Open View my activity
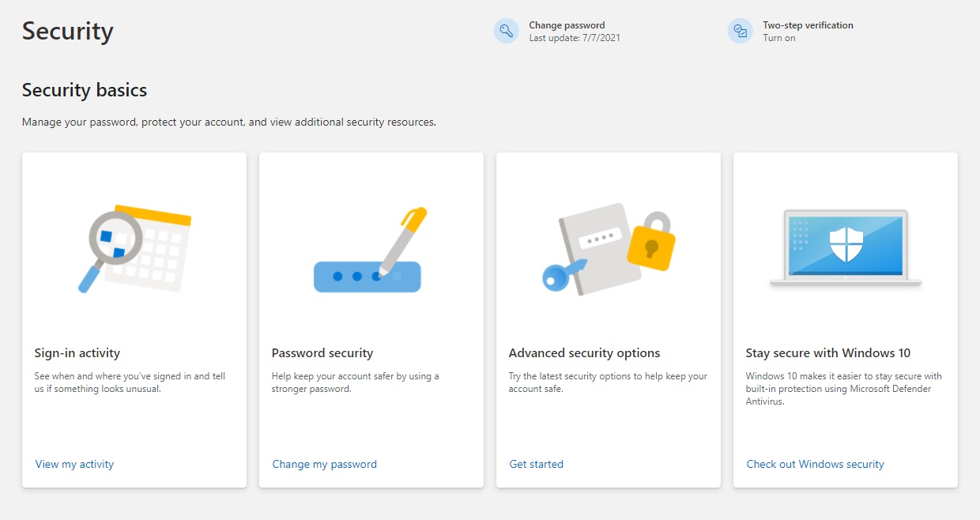The width and height of the screenshot is (980, 520). (73, 464)
